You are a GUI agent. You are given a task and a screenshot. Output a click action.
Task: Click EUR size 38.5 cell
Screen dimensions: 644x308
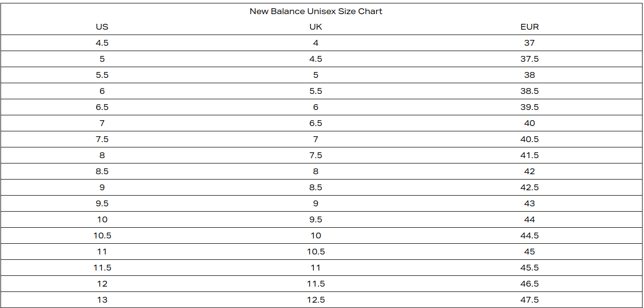(x=530, y=91)
